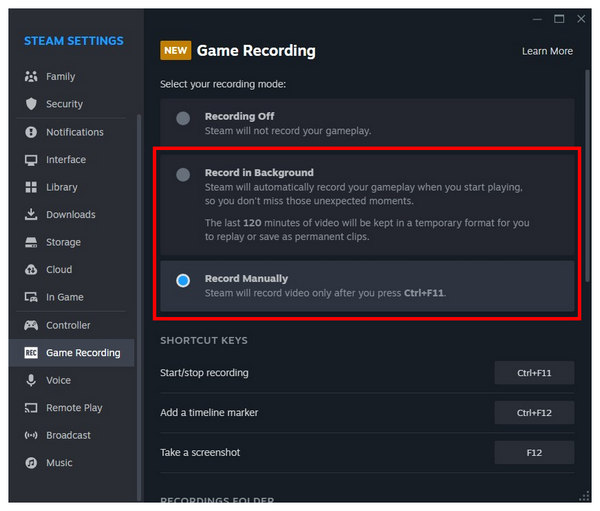Image resolution: width=600 pixels, height=511 pixels.
Task: Click the In Game overlay icon
Action: pyautogui.click(x=31, y=297)
